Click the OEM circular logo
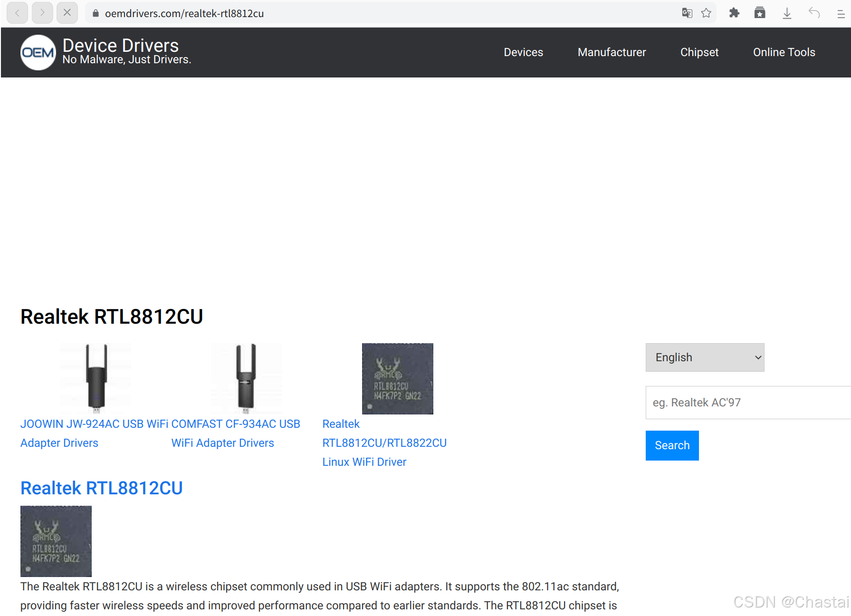This screenshot has width=851, height=616. [x=38, y=52]
